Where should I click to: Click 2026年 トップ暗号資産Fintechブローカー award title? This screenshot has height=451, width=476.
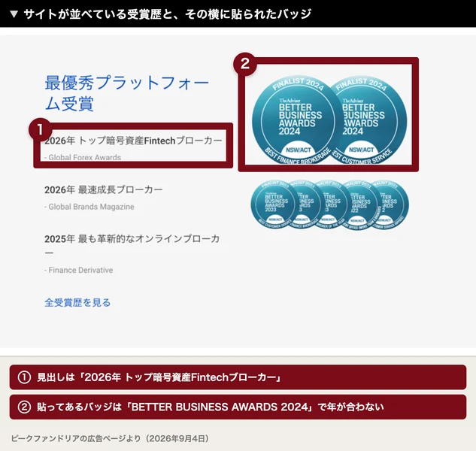pyautogui.click(x=134, y=141)
